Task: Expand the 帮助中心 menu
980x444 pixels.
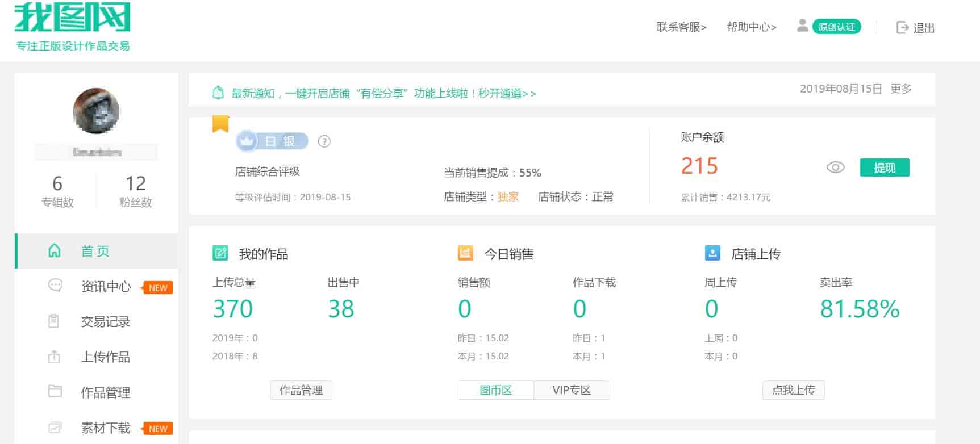Action: click(x=751, y=27)
